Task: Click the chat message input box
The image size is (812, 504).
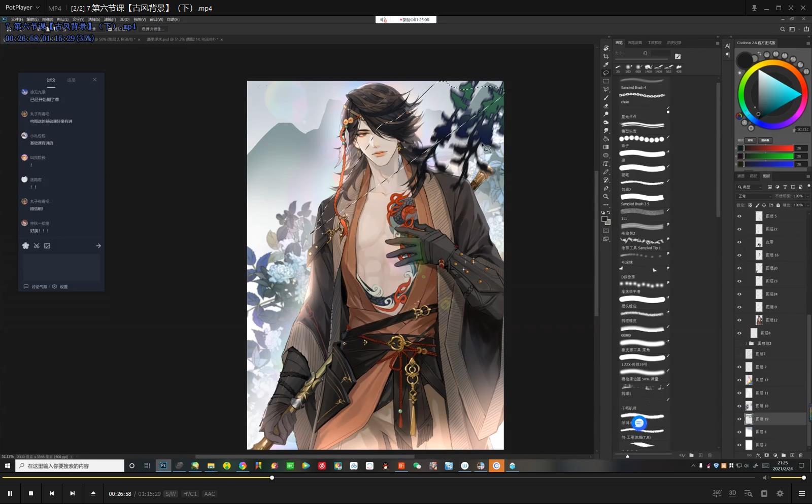Action: click(61, 267)
